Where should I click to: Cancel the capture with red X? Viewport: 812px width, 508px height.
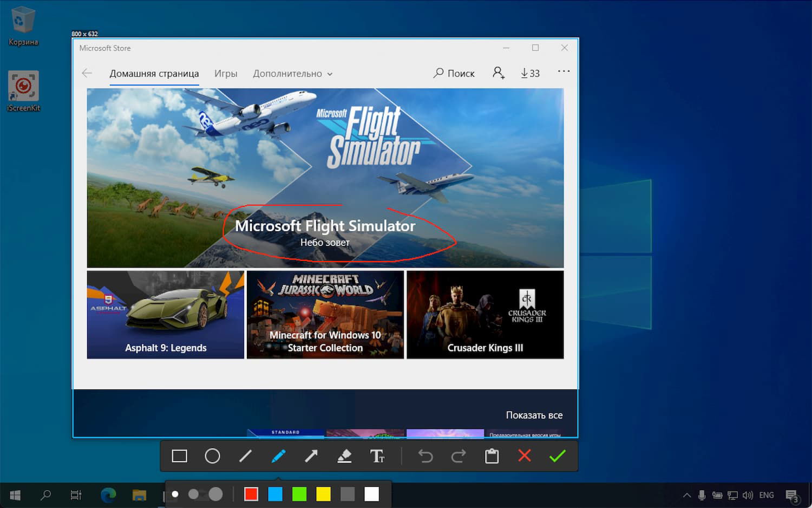525,456
